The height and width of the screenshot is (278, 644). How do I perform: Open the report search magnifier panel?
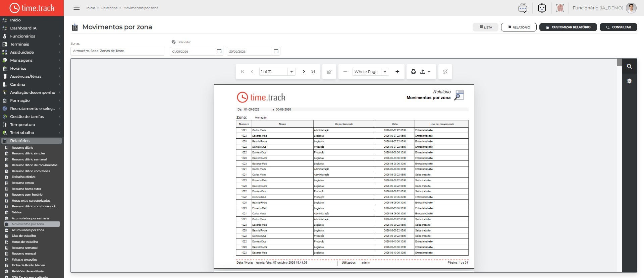[629, 66]
